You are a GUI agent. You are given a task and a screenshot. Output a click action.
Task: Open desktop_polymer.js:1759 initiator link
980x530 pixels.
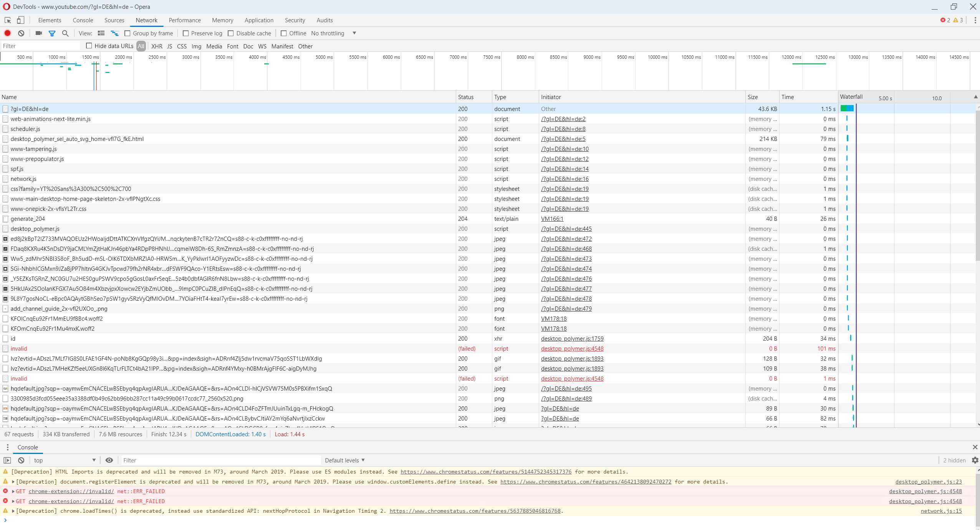tap(572, 338)
